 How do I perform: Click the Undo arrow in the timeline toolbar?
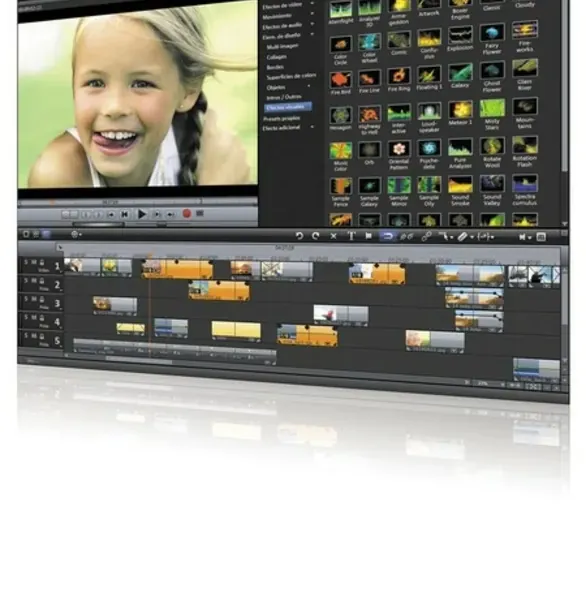tap(300, 236)
